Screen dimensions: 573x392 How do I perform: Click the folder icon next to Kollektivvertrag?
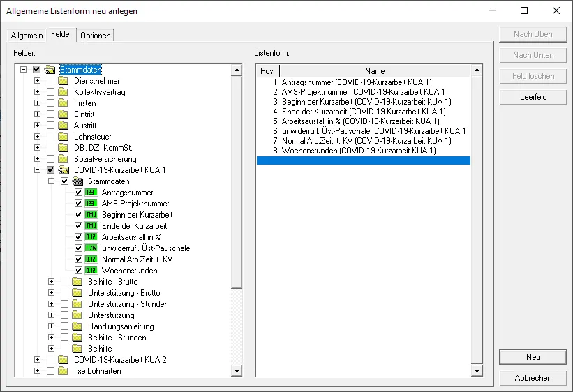pyautogui.click(x=64, y=91)
